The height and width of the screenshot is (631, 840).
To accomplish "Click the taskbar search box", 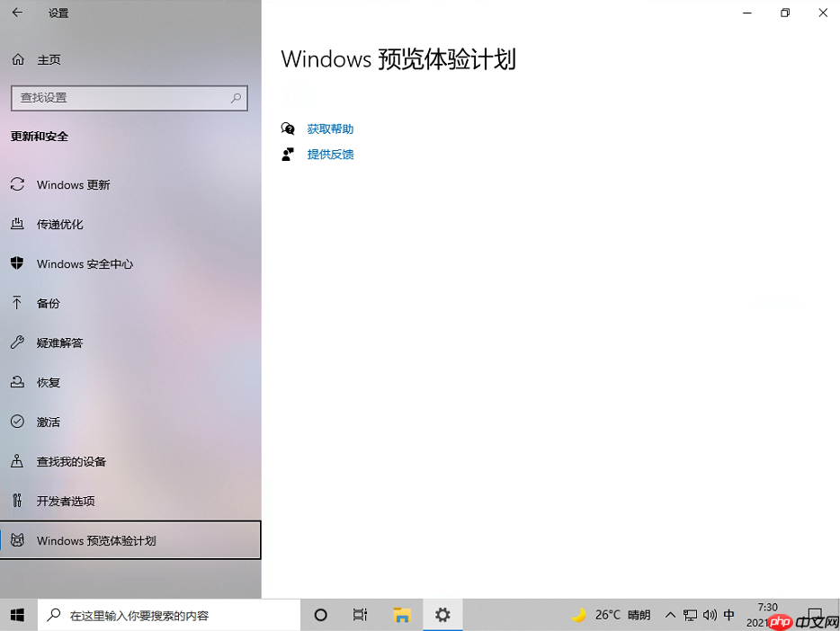I will (x=169, y=615).
